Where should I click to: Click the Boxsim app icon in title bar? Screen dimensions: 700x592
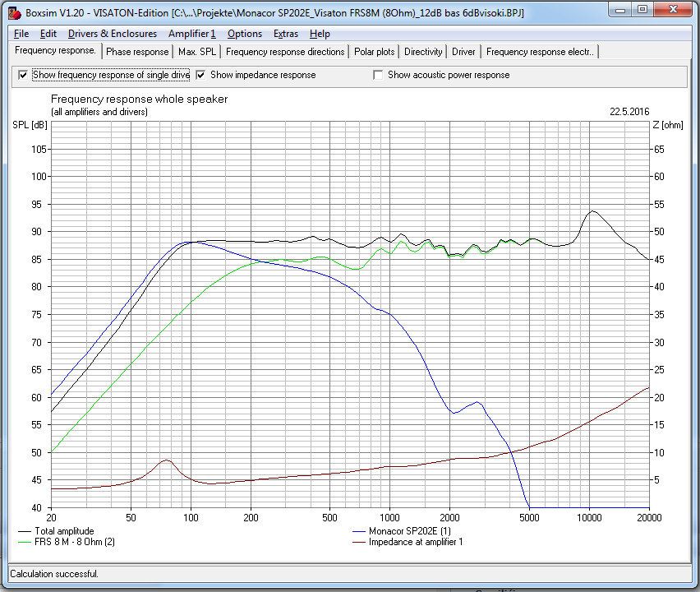(x=14, y=13)
